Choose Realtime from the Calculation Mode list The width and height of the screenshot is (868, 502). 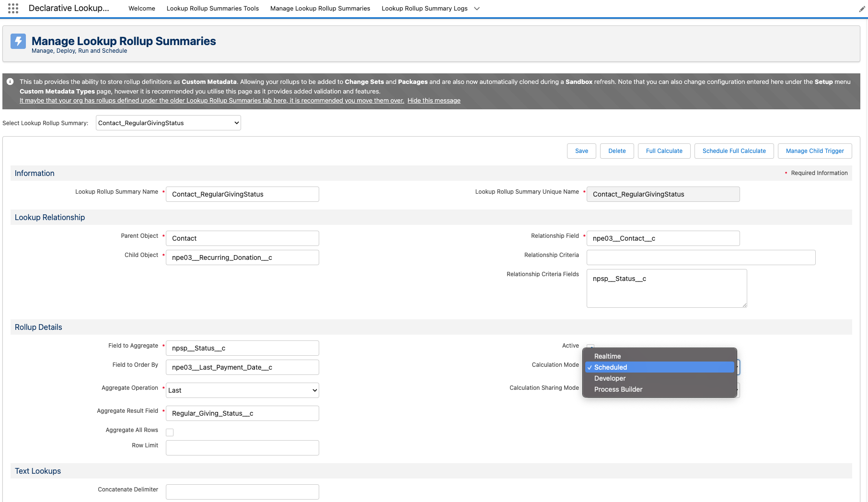[x=607, y=356]
